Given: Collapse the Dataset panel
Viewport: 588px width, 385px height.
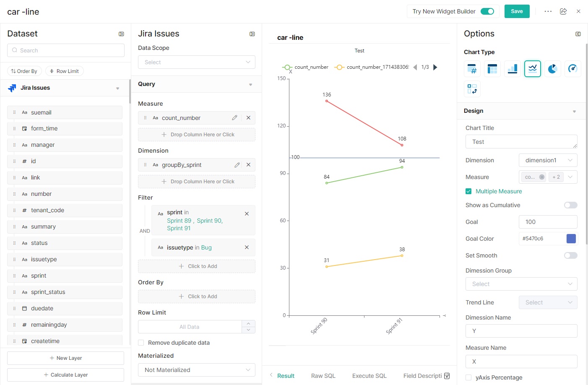Looking at the screenshot, I should click(x=121, y=34).
